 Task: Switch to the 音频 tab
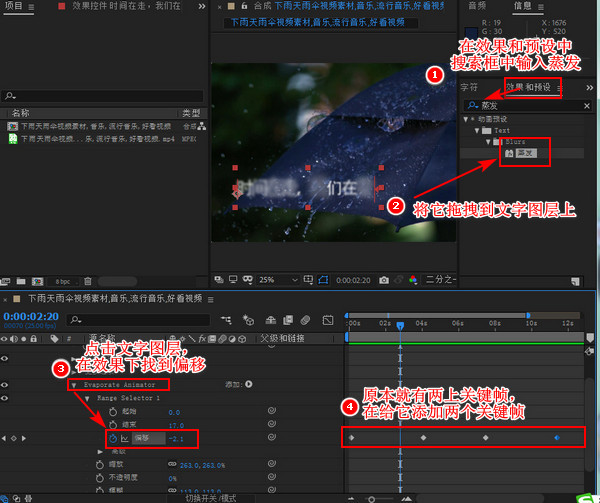[477, 6]
